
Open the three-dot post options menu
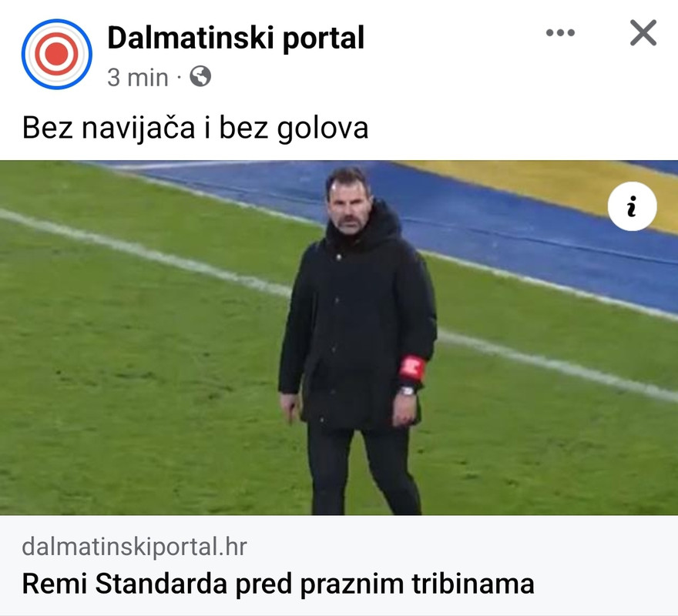[x=560, y=32]
